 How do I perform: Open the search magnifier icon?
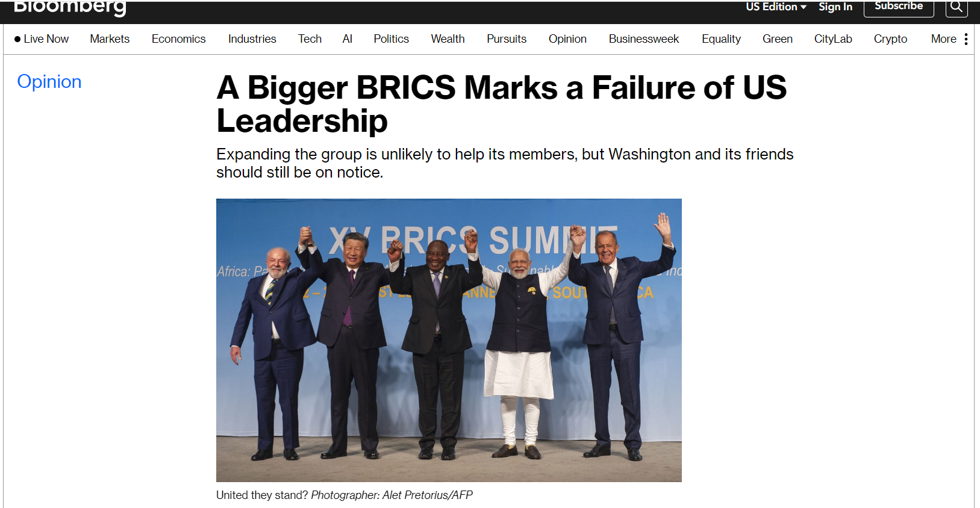tap(956, 7)
